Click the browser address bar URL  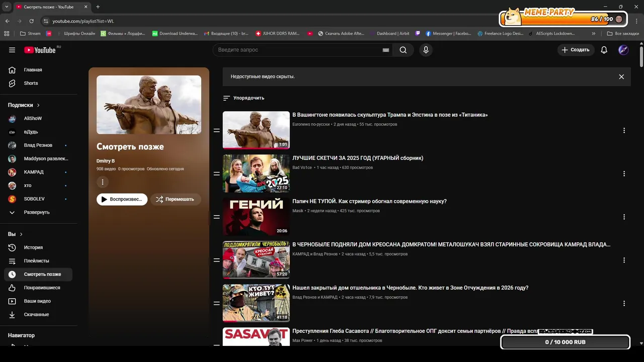(x=84, y=21)
